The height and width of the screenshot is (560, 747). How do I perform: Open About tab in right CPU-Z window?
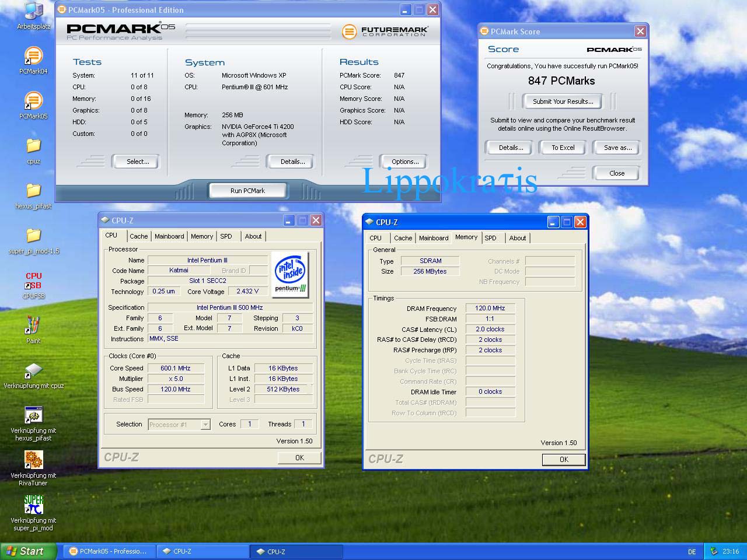click(x=518, y=238)
